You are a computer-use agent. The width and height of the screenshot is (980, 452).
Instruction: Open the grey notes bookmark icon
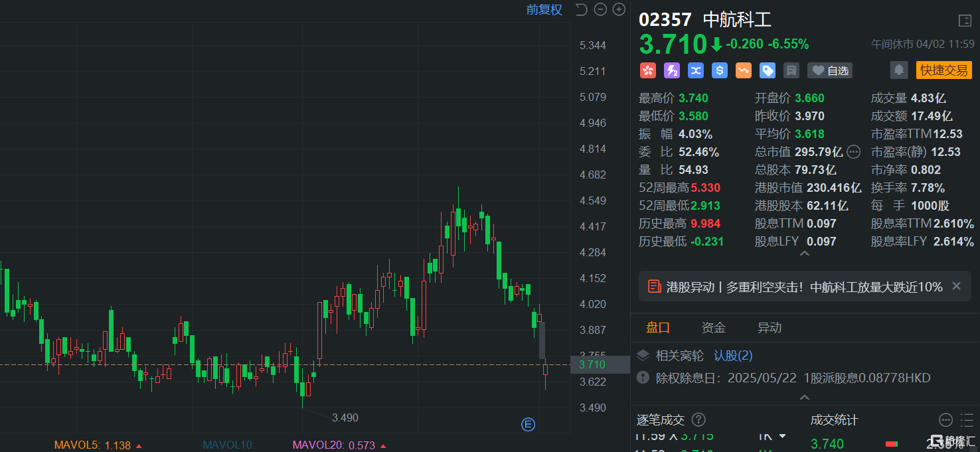(791, 70)
